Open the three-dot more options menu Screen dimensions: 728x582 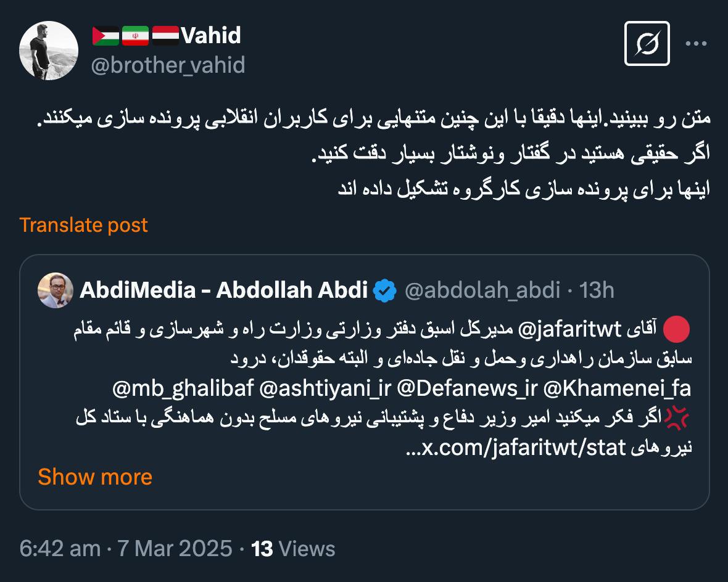coord(696,44)
